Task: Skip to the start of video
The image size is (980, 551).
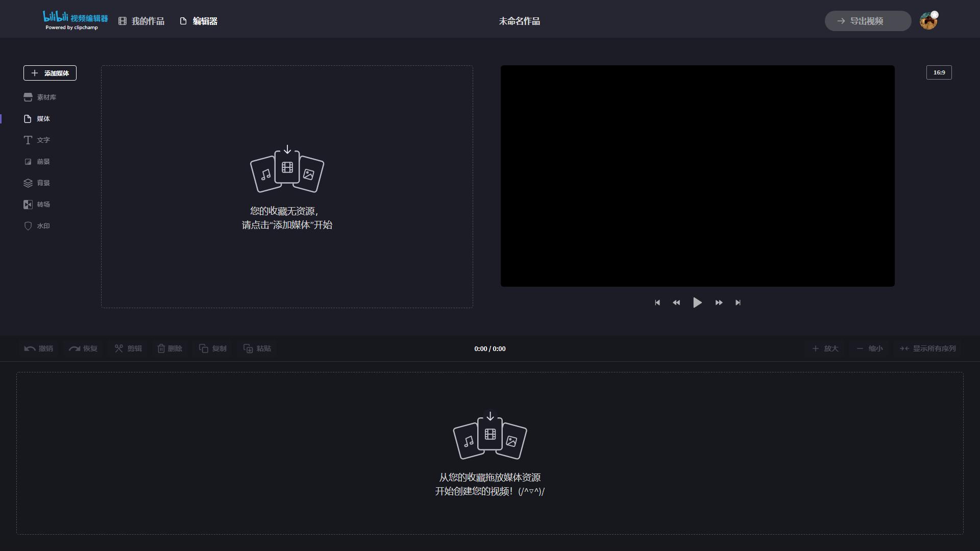Action: click(657, 303)
